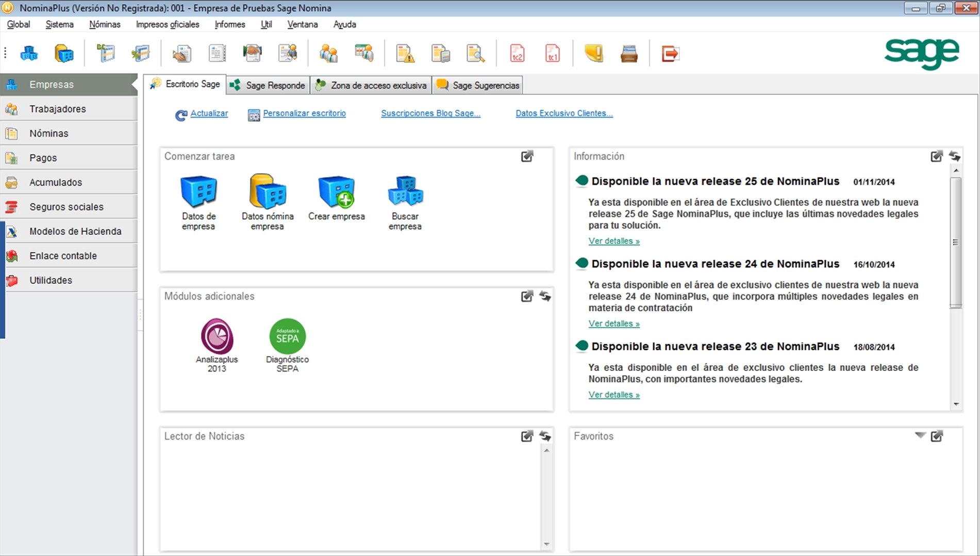
Task: Switch to the Sage Responde tab
Action: 268,85
